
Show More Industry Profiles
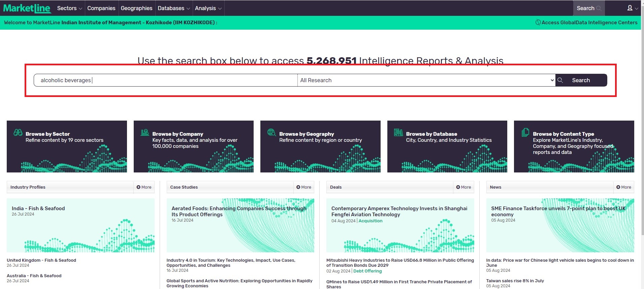pyautogui.click(x=144, y=187)
